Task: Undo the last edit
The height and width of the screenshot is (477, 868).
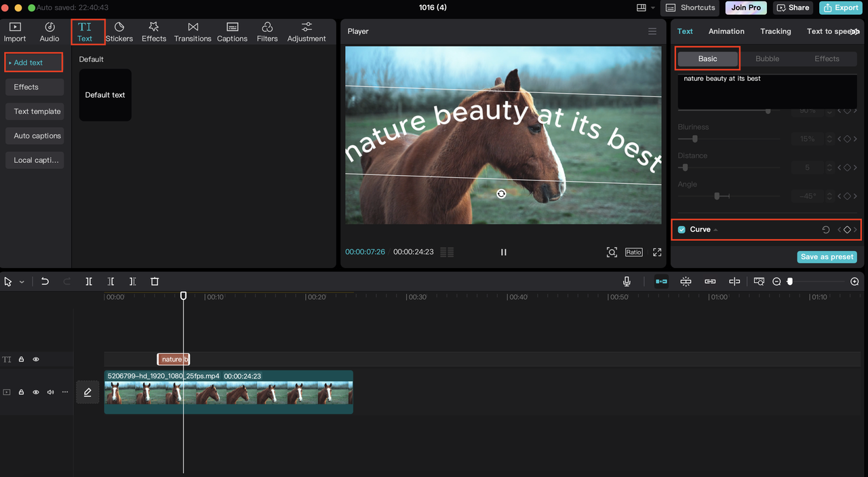Action: [45, 282]
